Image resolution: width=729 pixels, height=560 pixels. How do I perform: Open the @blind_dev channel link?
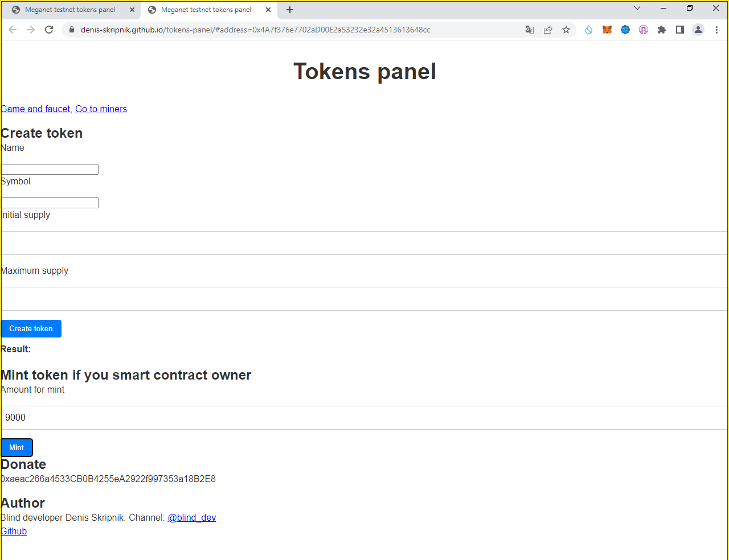192,517
